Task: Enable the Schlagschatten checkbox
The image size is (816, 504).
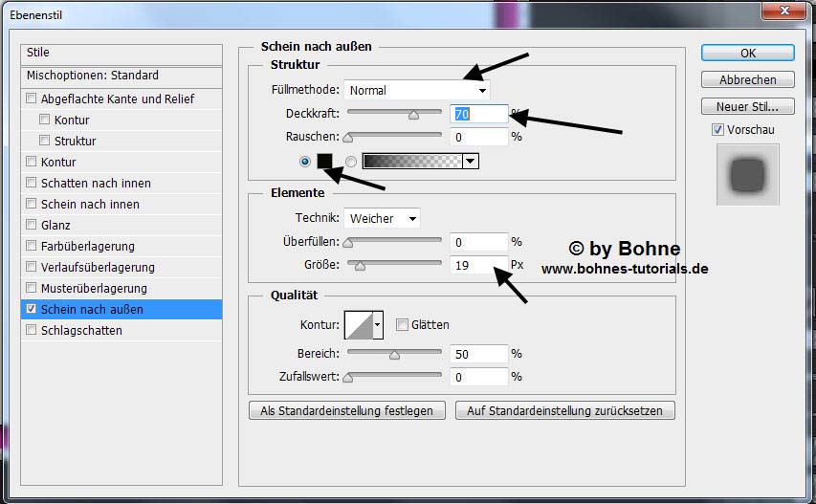Action: pos(32,331)
